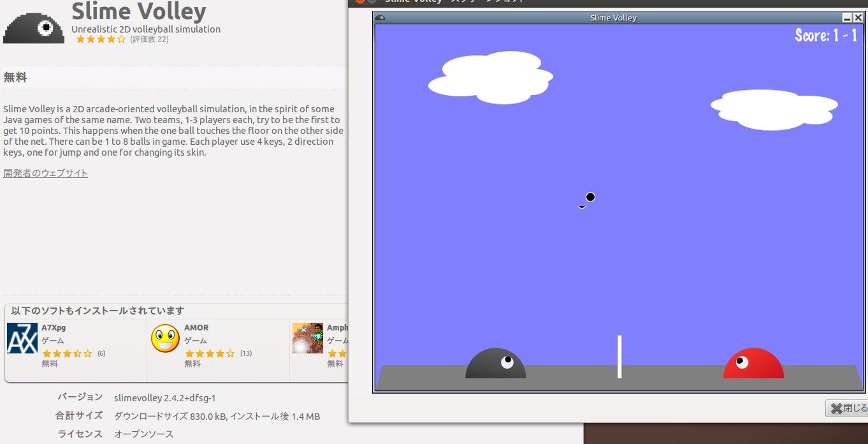
Task: Click 'Unrealistic 2D volleyball simulation' subtitle
Action: tap(146, 29)
